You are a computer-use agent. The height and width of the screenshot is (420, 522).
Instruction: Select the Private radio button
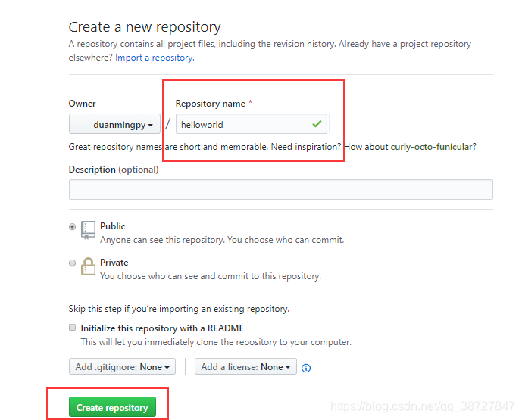click(72, 263)
